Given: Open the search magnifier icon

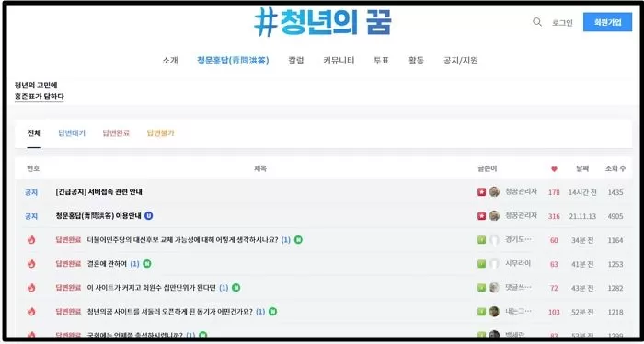Looking at the screenshot, I should pyautogui.click(x=536, y=22).
